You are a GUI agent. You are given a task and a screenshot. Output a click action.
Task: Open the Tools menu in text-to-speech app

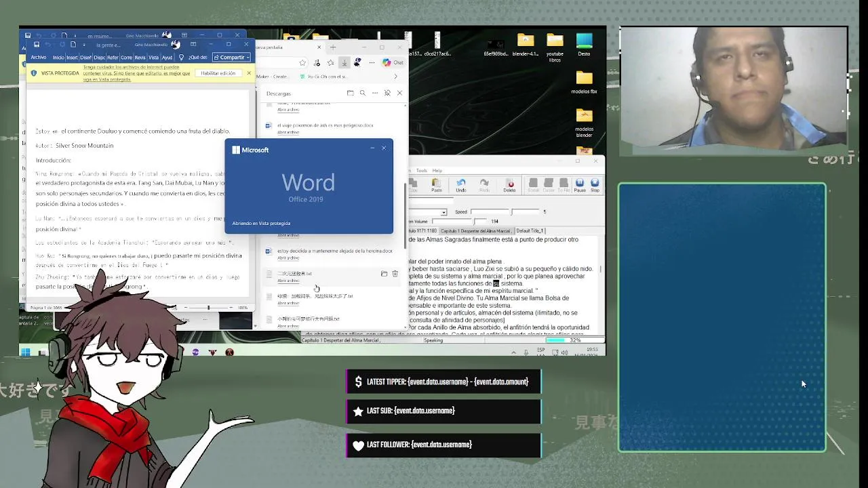click(x=422, y=171)
